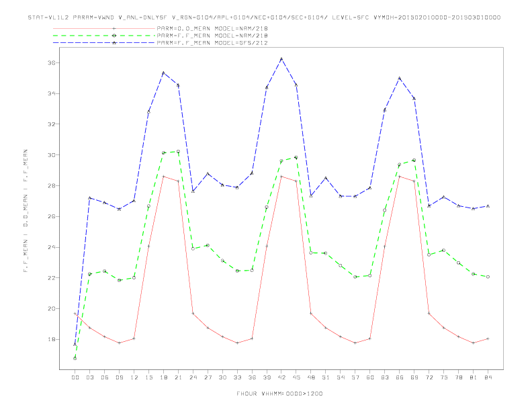Click y-axis tick label 36

52,62
